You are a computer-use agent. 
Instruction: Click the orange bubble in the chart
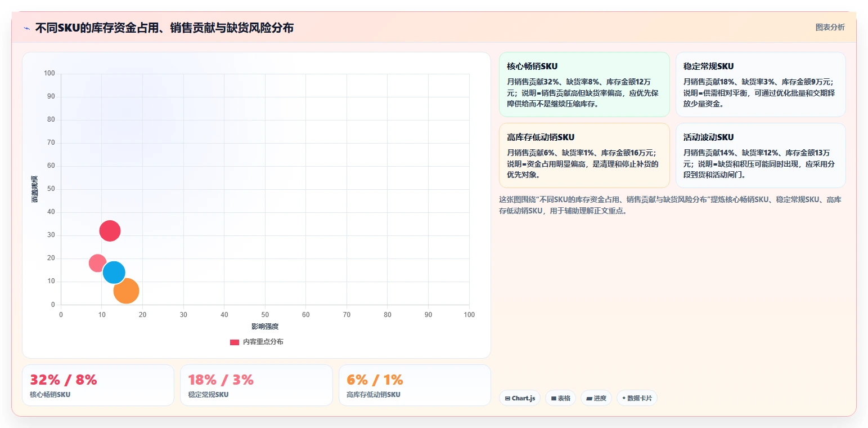click(x=126, y=291)
